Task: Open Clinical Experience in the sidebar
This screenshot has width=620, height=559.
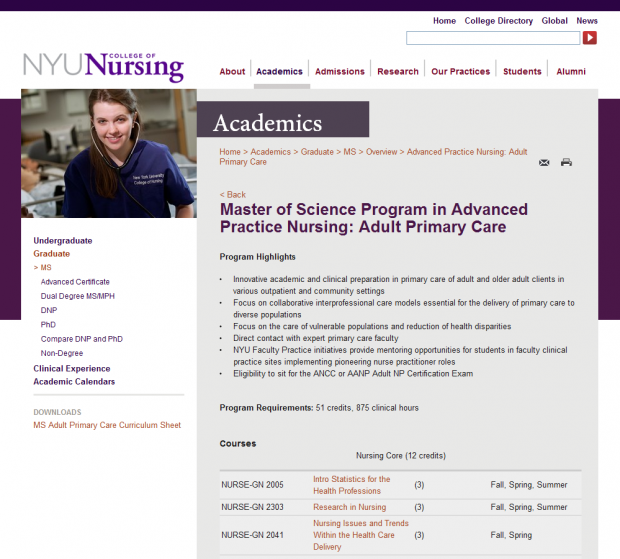Action: [x=72, y=368]
